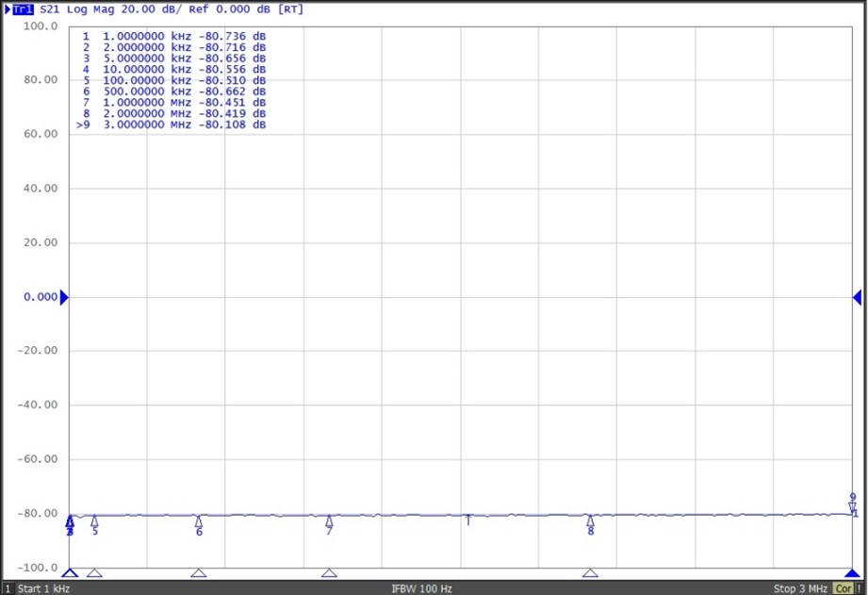
Task: Click right reference level arrow indicator
Action: 857,298
